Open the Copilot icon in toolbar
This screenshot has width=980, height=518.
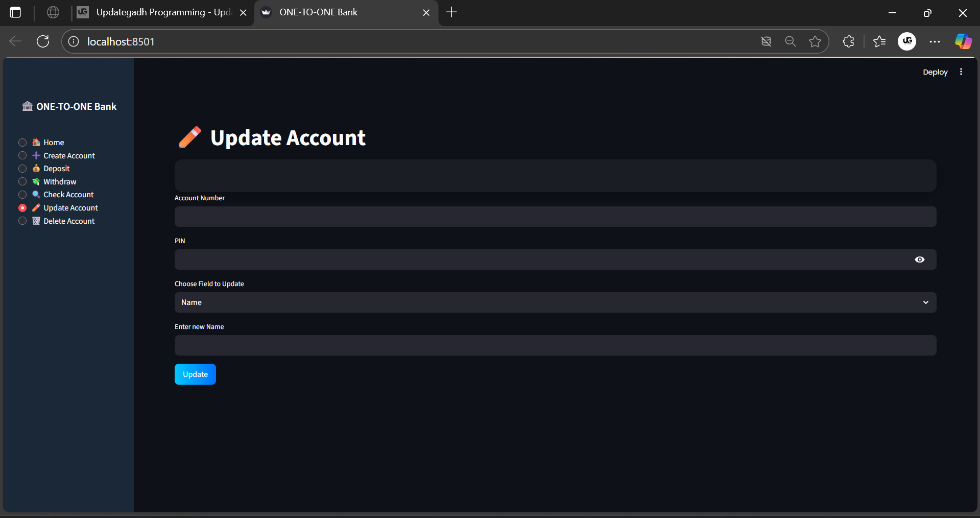pyautogui.click(x=963, y=41)
